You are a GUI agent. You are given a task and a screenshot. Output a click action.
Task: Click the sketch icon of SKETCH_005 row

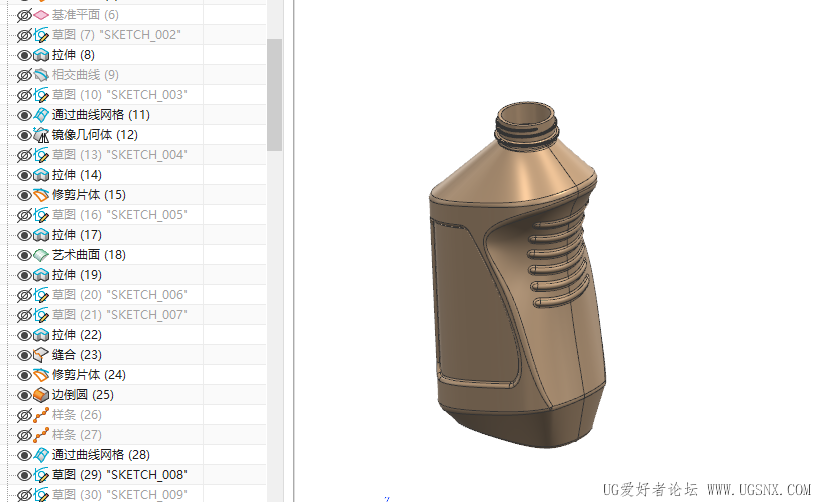[41, 215]
